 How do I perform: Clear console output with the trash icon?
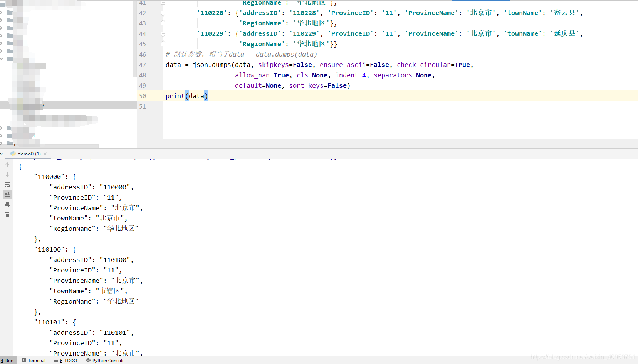[x=7, y=214]
